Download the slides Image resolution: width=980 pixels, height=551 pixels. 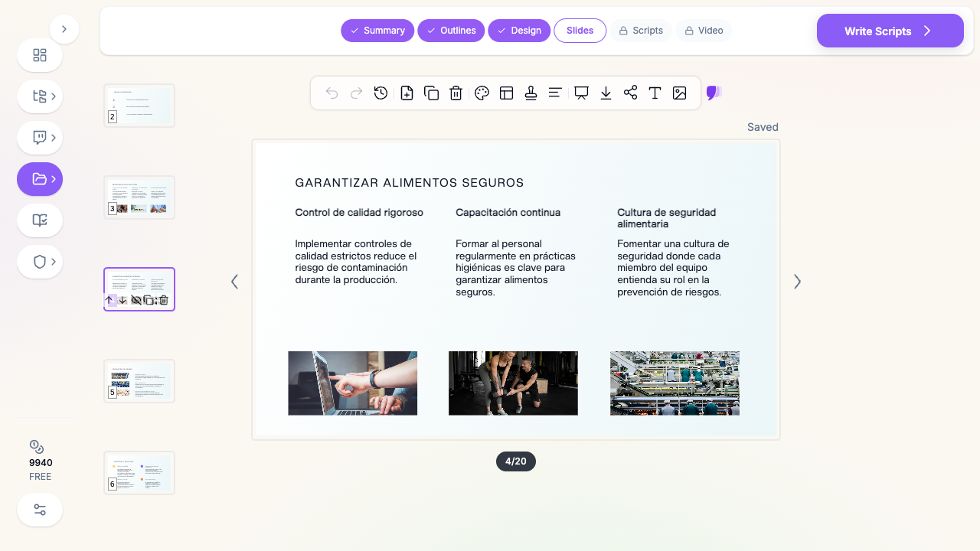pyautogui.click(x=606, y=93)
